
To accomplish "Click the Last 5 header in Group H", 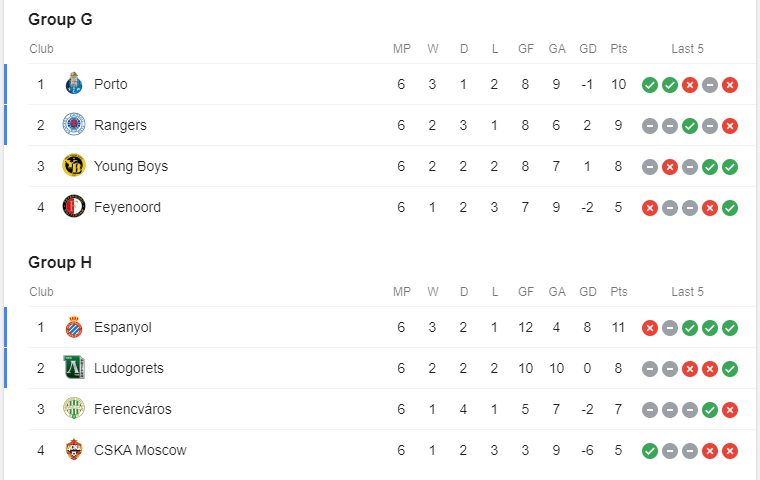I will pos(687,292).
